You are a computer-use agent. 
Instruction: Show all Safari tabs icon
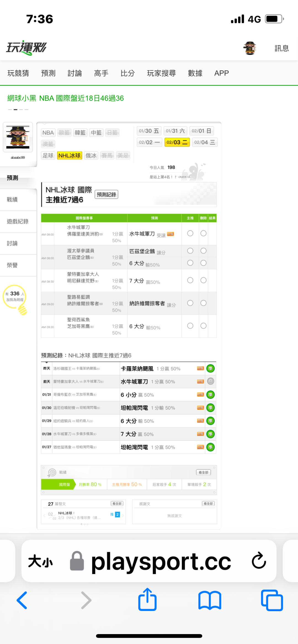272,600
